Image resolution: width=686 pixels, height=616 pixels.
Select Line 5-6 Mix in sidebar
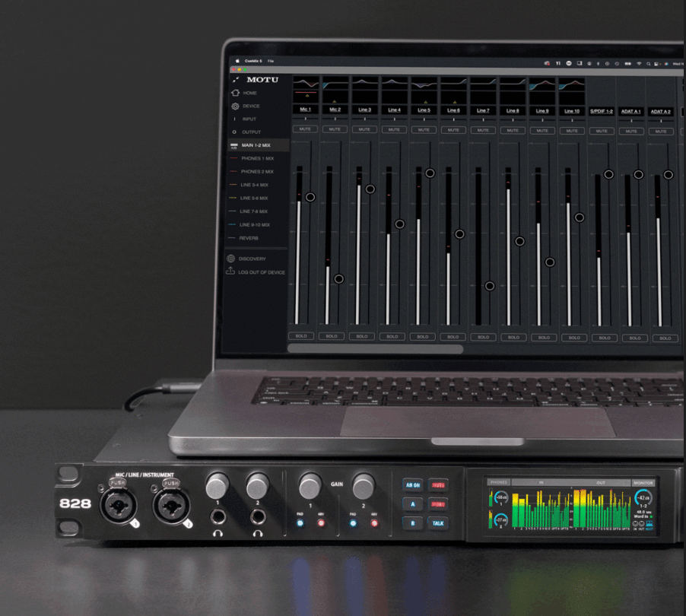coord(253,198)
